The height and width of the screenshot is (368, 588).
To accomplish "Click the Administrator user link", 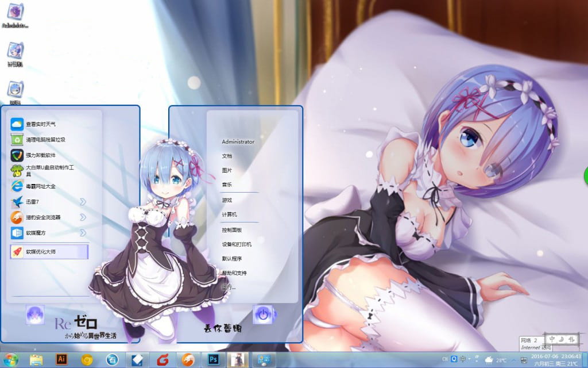I will tap(238, 141).
